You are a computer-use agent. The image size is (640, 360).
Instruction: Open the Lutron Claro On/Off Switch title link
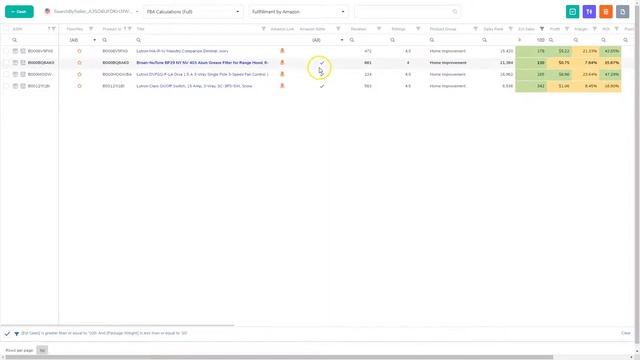coord(194,86)
